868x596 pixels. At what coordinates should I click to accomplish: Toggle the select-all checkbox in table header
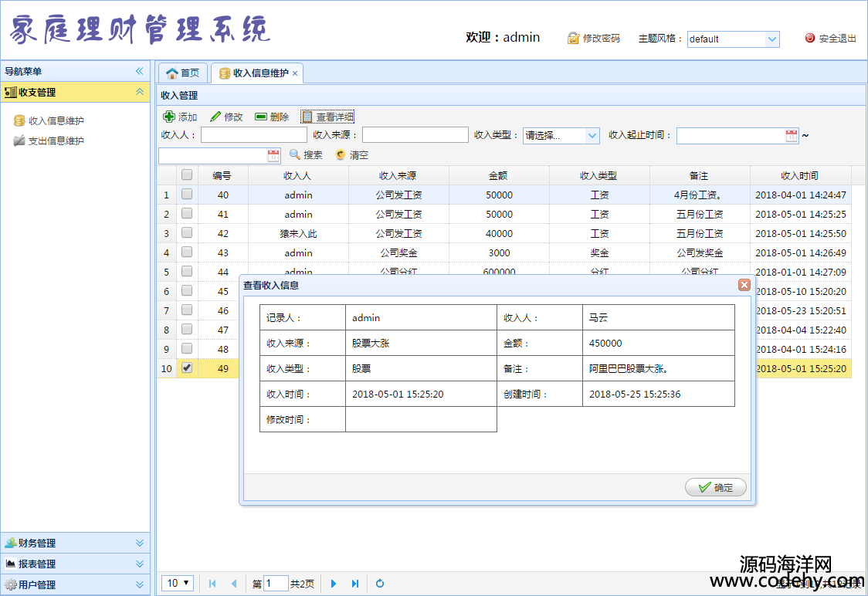187,175
